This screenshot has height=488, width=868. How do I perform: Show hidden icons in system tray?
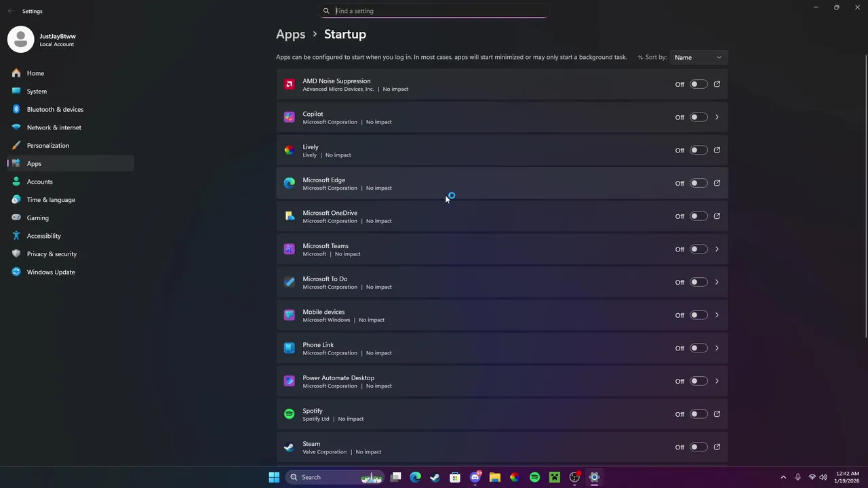click(783, 477)
